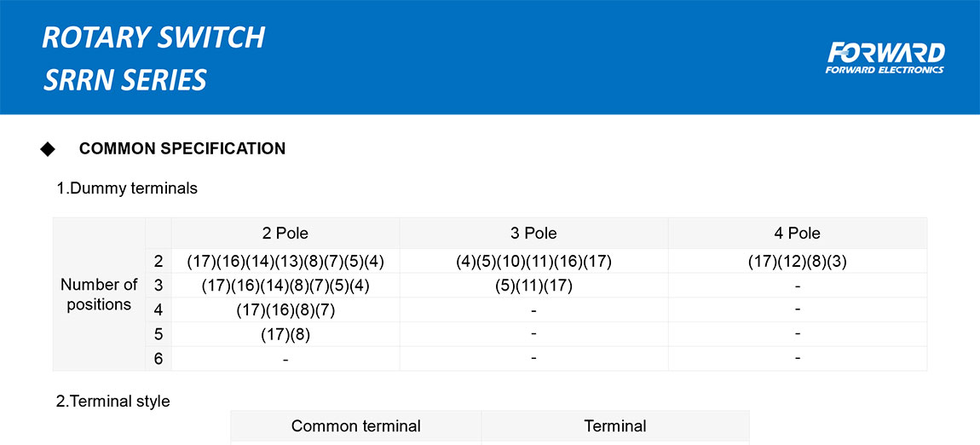Click the diamond bullet beside Common Specification
The width and height of the screenshot is (980, 445).
pos(48,149)
